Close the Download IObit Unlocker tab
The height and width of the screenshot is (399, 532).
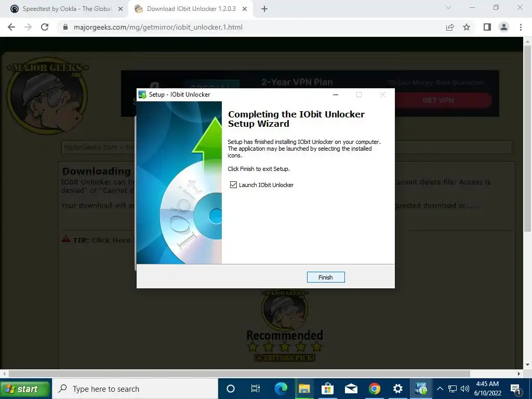pyautogui.click(x=245, y=9)
